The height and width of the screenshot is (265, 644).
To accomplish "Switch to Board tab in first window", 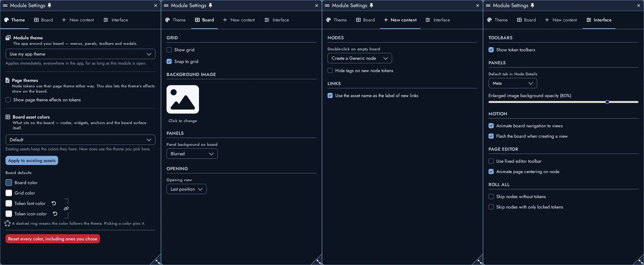I will coord(43,20).
